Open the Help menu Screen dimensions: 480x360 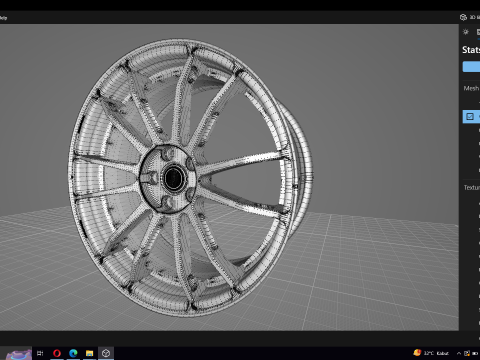coord(3,18)
